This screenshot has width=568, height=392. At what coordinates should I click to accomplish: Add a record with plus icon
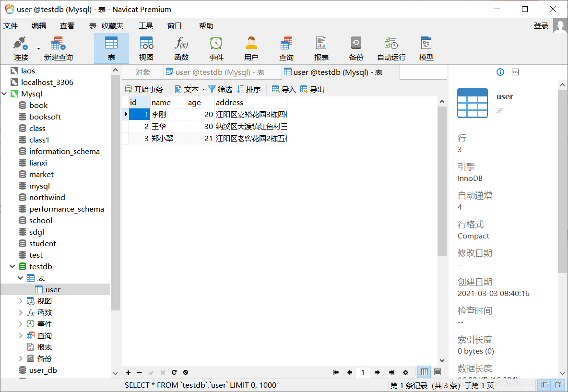point(128,372)
